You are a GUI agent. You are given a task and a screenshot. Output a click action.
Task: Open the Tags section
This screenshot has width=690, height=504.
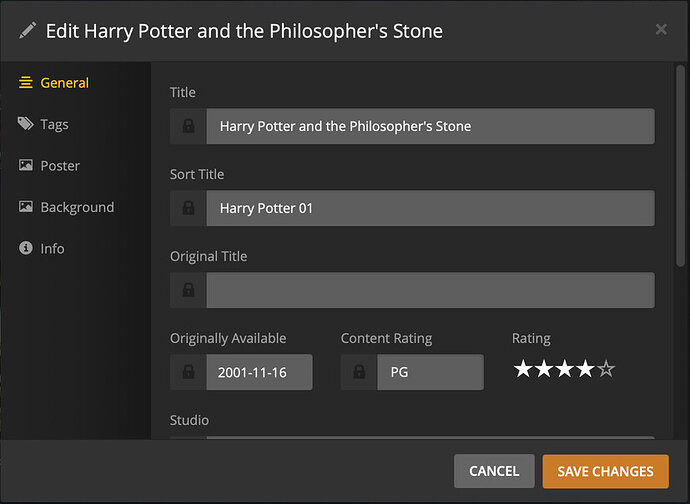click(x=54, y=124)
